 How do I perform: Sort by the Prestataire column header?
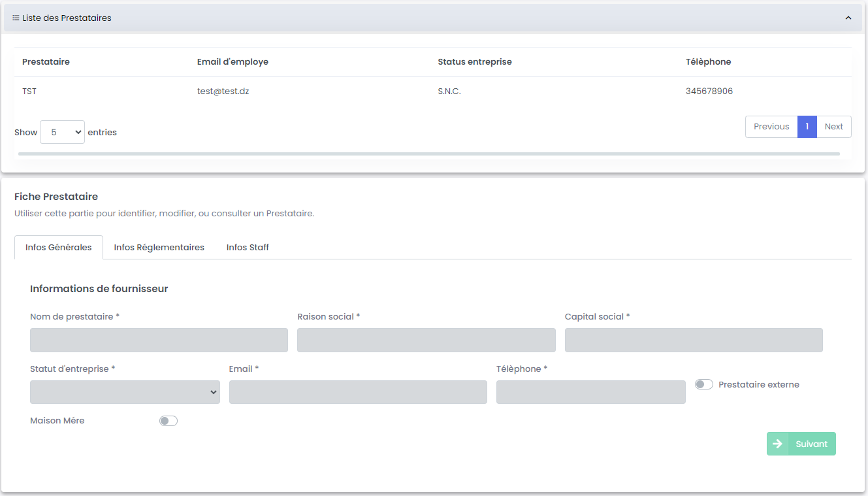[x=46, y=62]
